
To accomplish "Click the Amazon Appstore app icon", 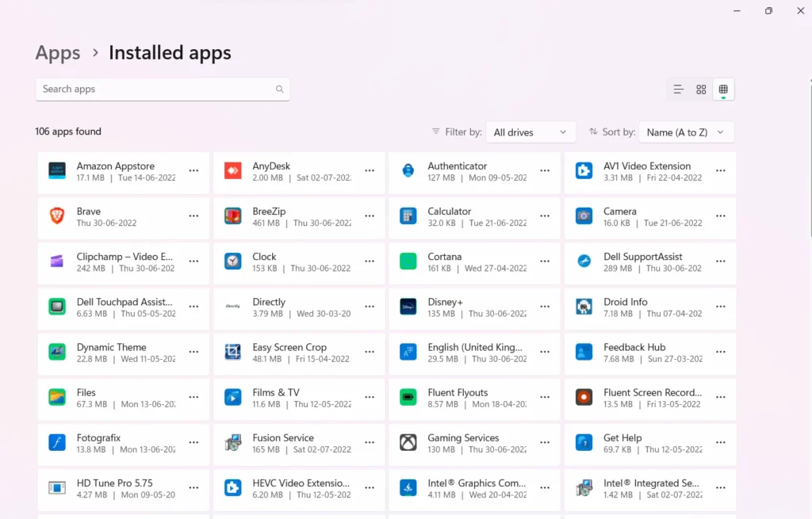I will (x=57, y=171).
